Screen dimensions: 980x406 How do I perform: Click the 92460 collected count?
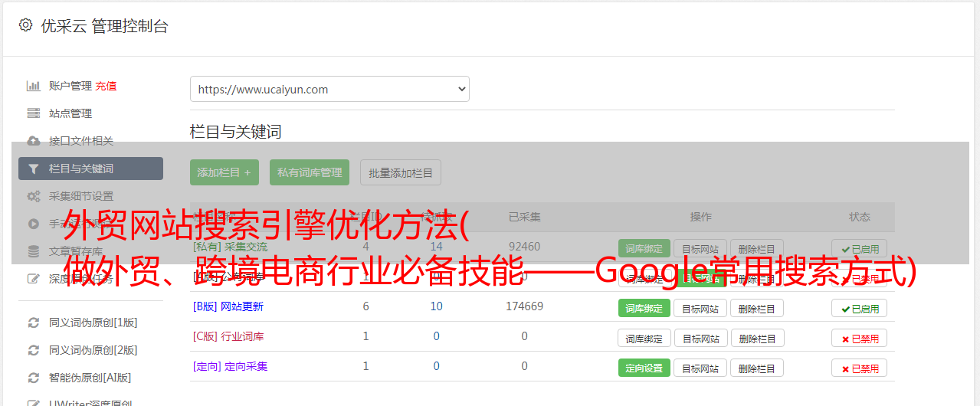[x=524, y=247]
